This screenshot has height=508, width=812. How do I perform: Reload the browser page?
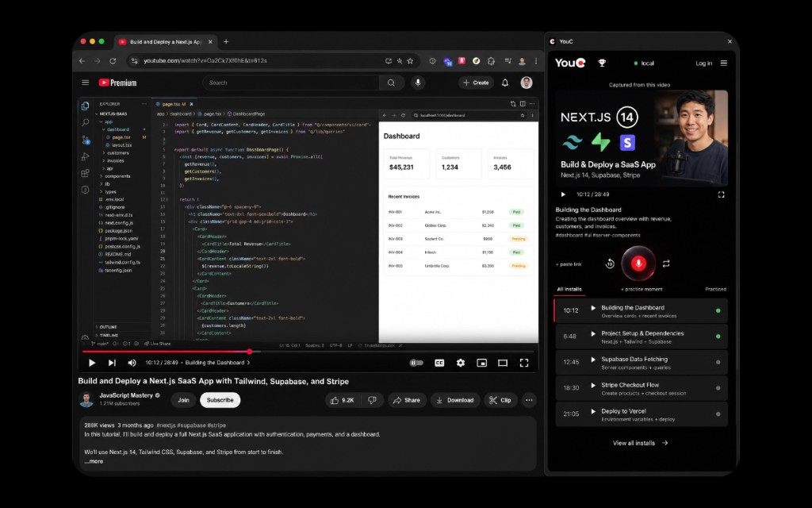pos(113,60)
